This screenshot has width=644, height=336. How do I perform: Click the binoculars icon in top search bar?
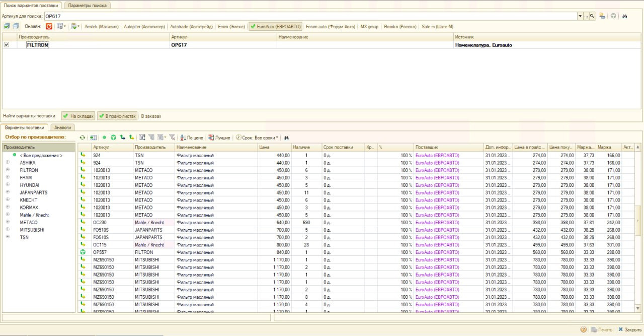click(624, 16)
